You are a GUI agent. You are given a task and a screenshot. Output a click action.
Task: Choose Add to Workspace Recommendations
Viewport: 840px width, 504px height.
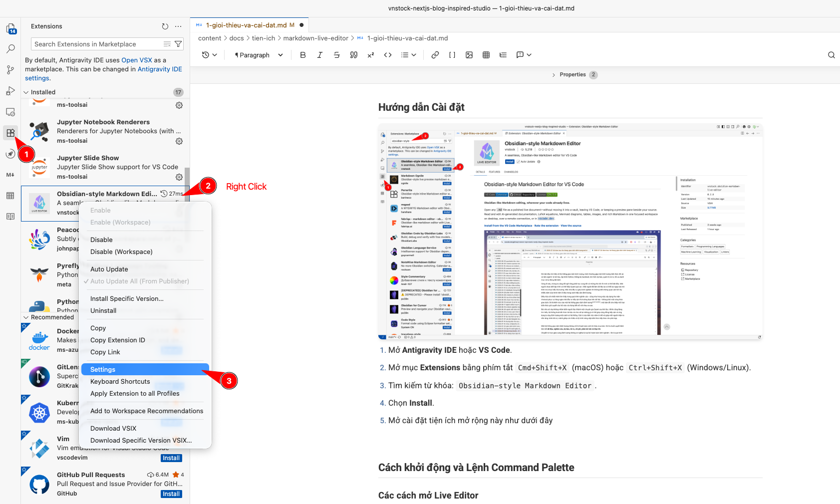click(x=147, y=411)
